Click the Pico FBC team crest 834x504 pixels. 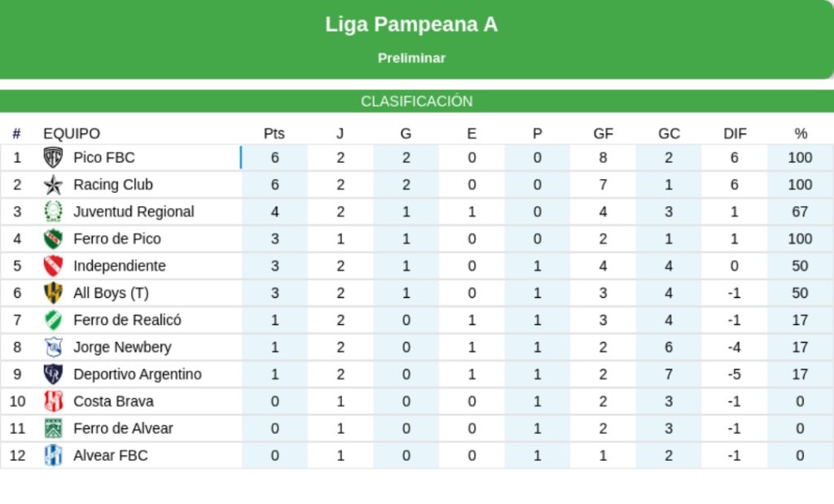53,157
